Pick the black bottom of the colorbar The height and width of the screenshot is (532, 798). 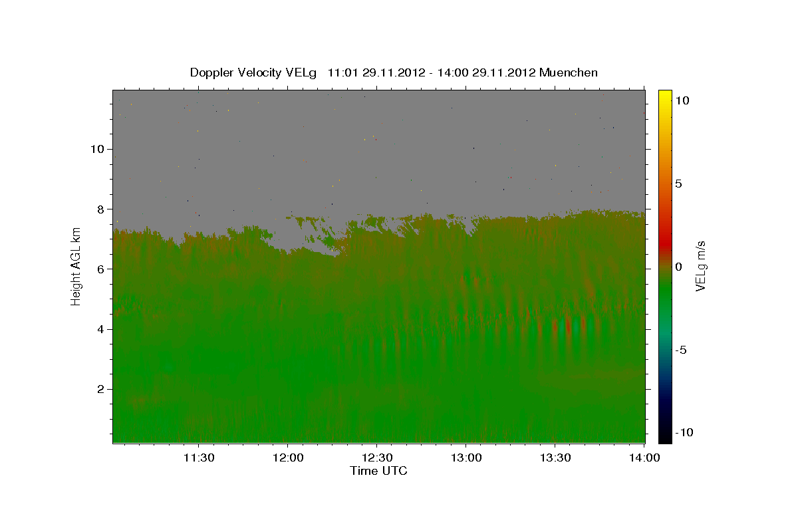[x=665, y=437]
